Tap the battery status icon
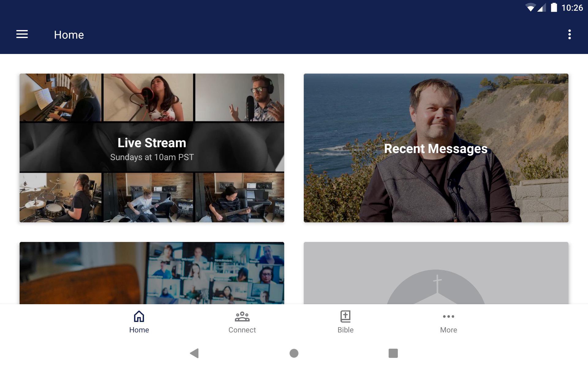Screen dimensions: 588x368 point(554,7)
